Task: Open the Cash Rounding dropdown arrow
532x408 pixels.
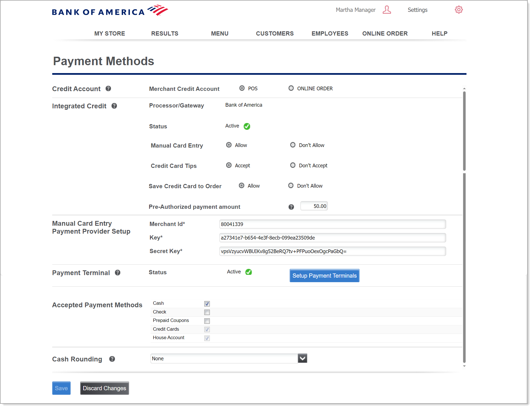Action: pos(302,358)
